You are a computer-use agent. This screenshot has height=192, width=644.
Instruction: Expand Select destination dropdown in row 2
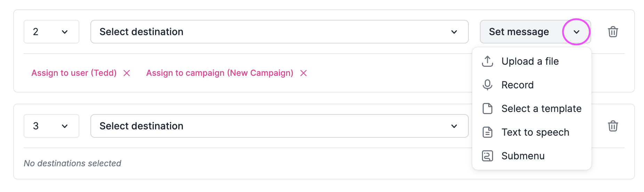tap(279, 32)
